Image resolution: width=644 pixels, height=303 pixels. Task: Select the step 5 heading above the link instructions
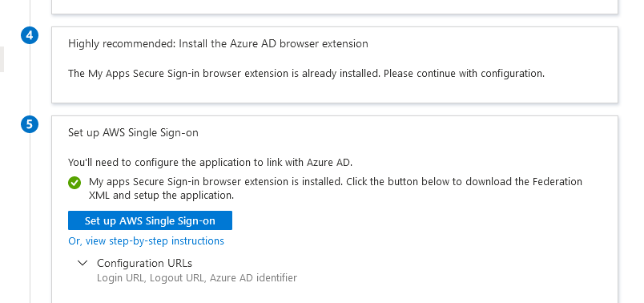(x=133, y=132)
